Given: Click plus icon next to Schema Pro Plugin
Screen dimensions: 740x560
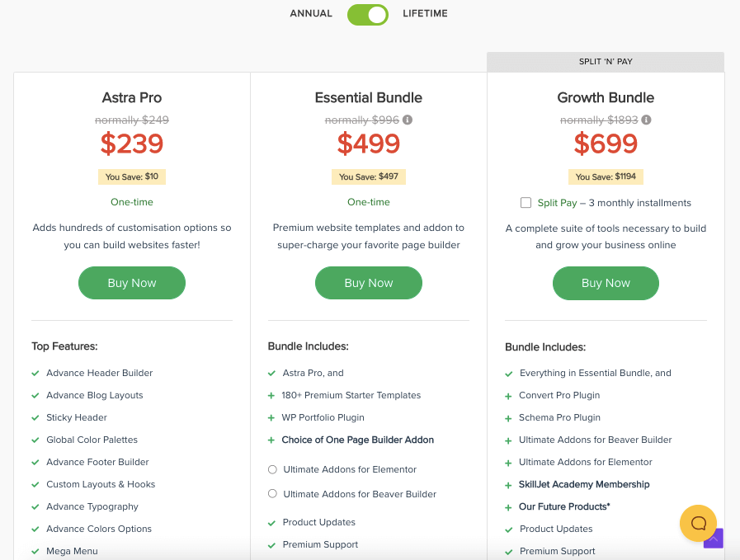Looking at the screenshot, I should 509,418.
